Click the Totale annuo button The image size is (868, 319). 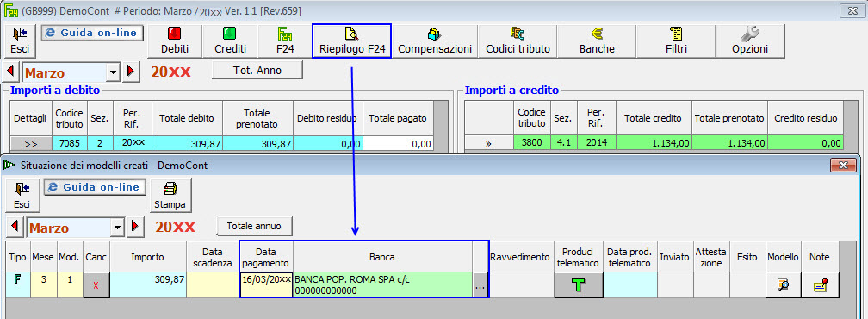click(254, 226)
